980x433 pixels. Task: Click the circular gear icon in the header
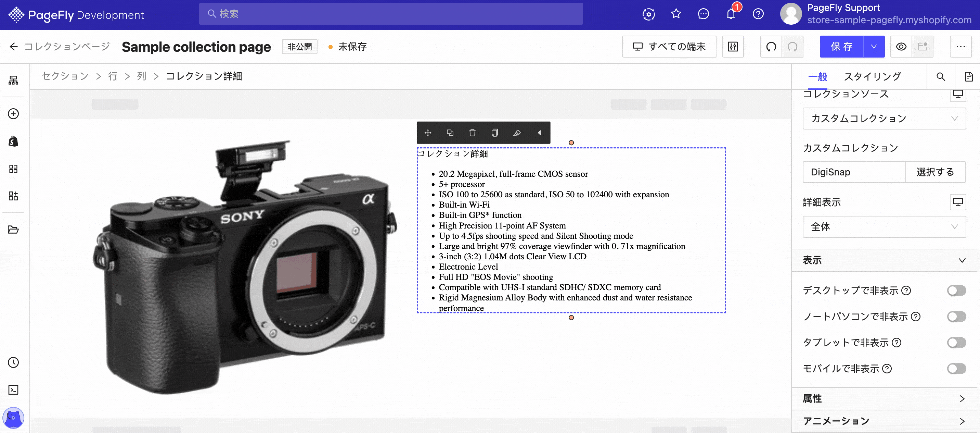pyautogui.click(x=649, y=14)
